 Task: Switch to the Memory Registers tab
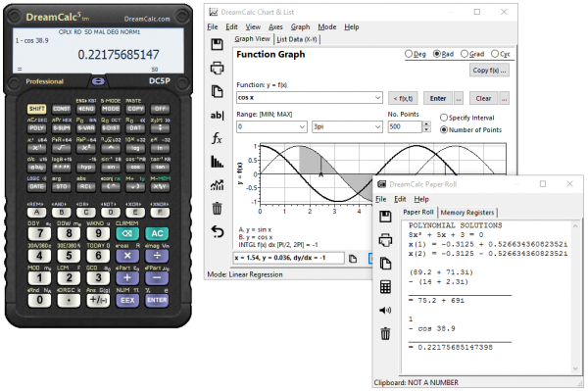[x=467, y=213]
